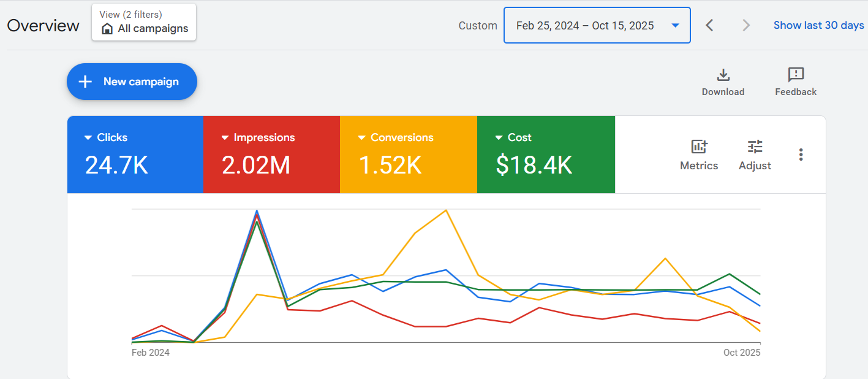Expand the Conversions metric dropdown arrow

click(x=362, y=138)
